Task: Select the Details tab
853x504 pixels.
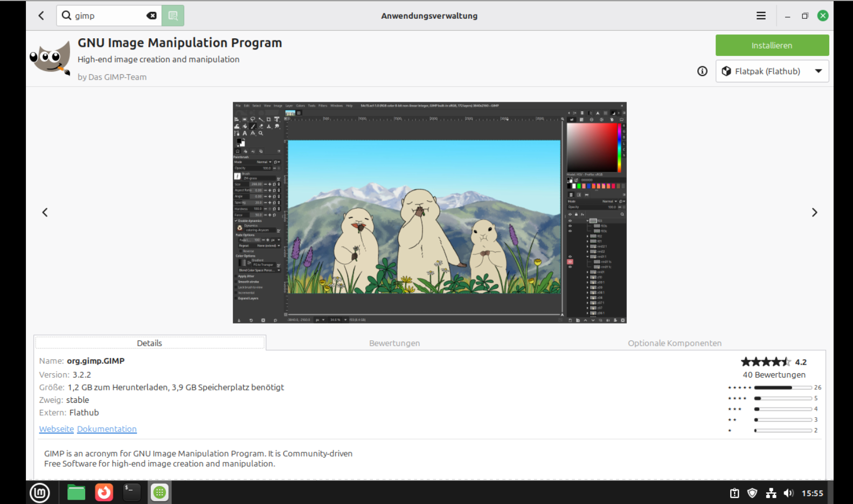Action: tap(149, 343)
